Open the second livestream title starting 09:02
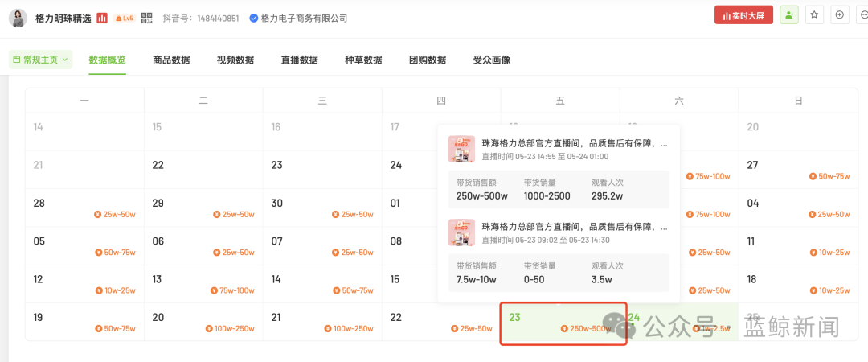868x362 pixels. click(x=575, y=227)
